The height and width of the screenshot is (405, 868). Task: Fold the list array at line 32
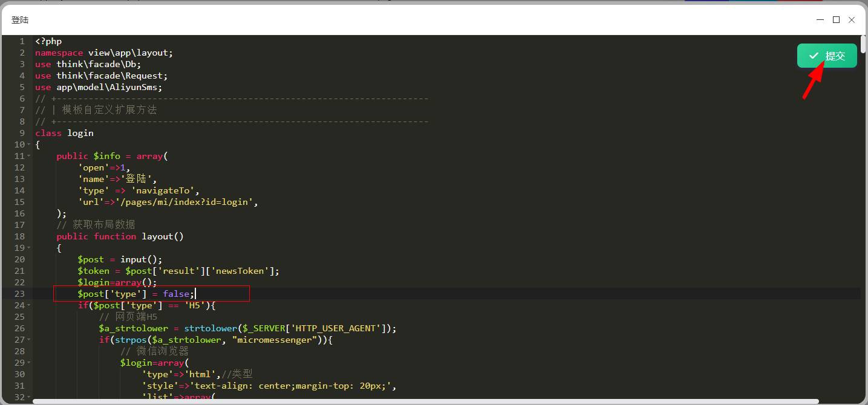29,397
